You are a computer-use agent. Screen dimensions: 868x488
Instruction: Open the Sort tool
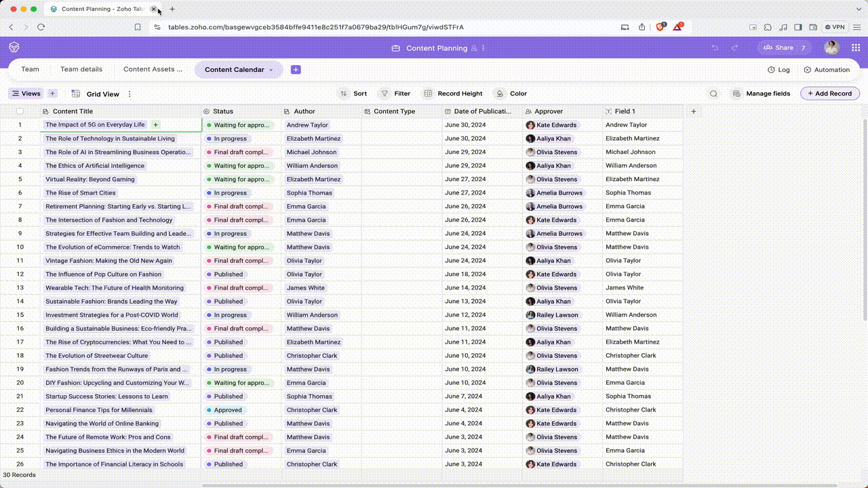click(x=353, y=94)
